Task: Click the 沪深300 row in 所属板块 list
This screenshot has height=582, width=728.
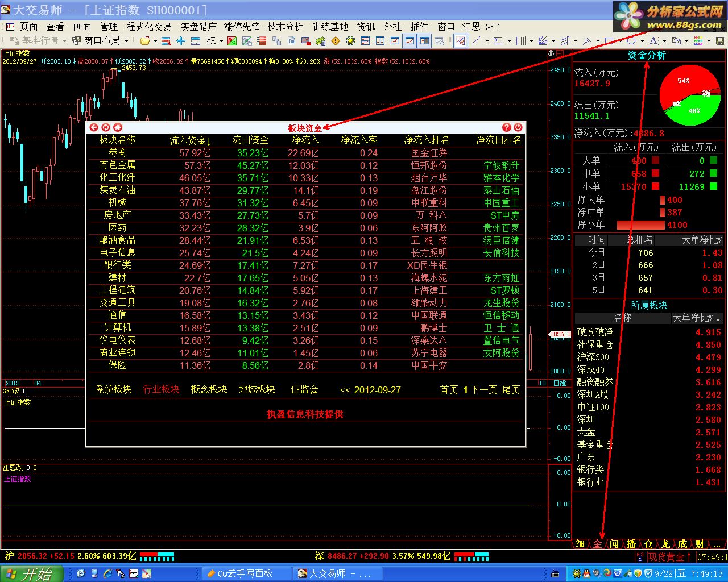Action: [648, 357]
